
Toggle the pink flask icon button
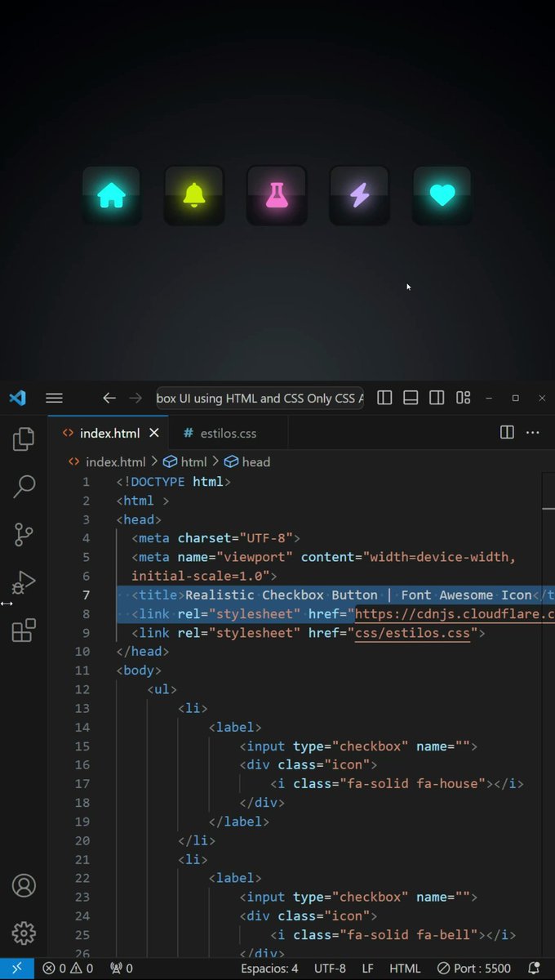[277, 196]
